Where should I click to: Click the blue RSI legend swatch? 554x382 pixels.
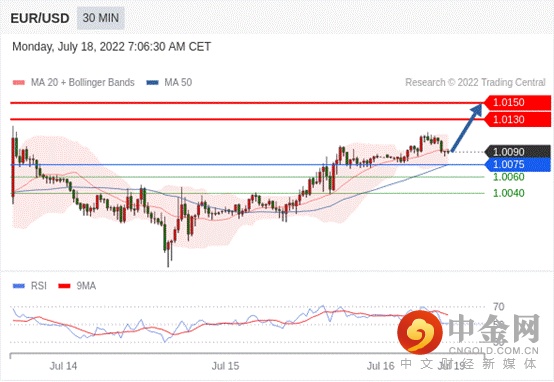[19, 286]
